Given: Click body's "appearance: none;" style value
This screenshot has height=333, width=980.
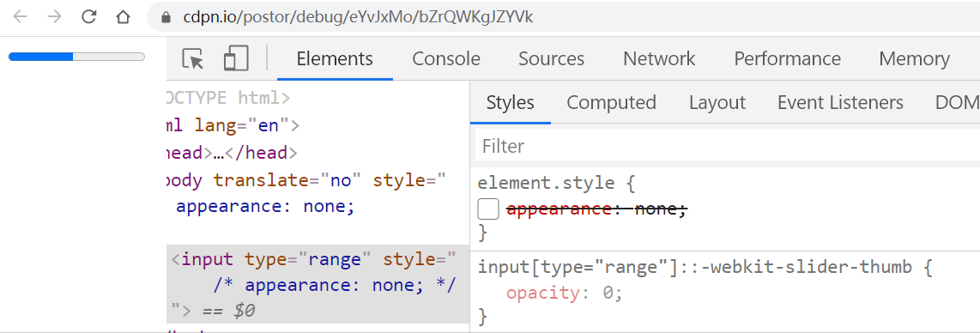Looking at the screenshot, I should coord(266,206).
